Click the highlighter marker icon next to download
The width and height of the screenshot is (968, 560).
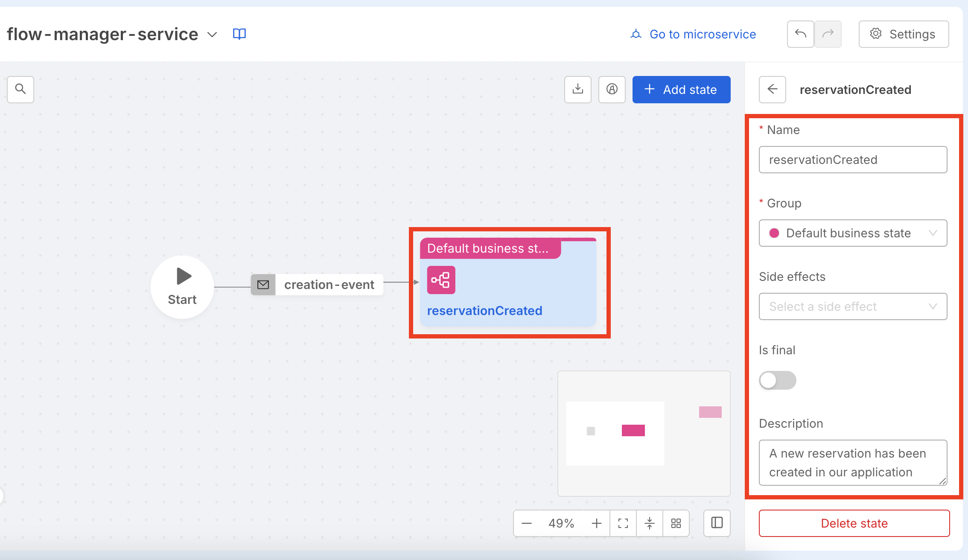pos(612,90)
